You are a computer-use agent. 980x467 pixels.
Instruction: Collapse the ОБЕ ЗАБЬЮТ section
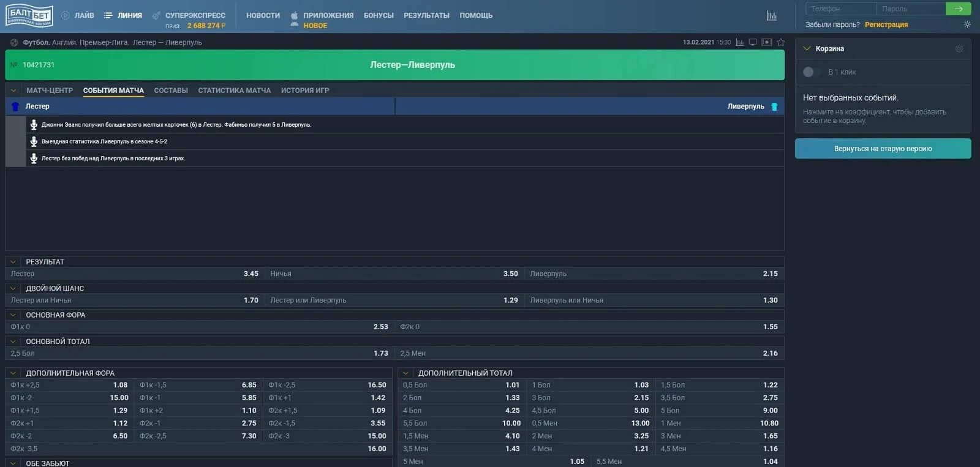[13, 463]
